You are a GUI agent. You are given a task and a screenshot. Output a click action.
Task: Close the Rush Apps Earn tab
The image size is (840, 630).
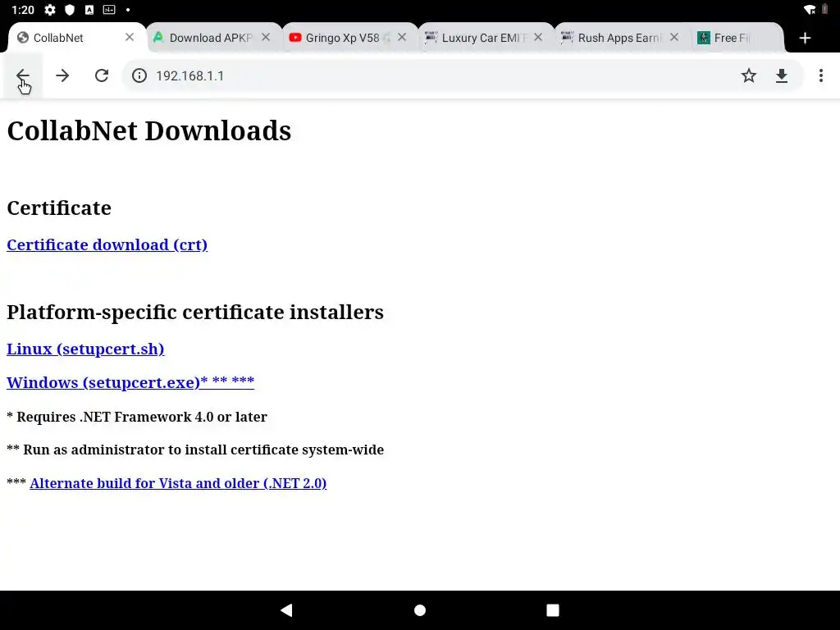(674, 37)
